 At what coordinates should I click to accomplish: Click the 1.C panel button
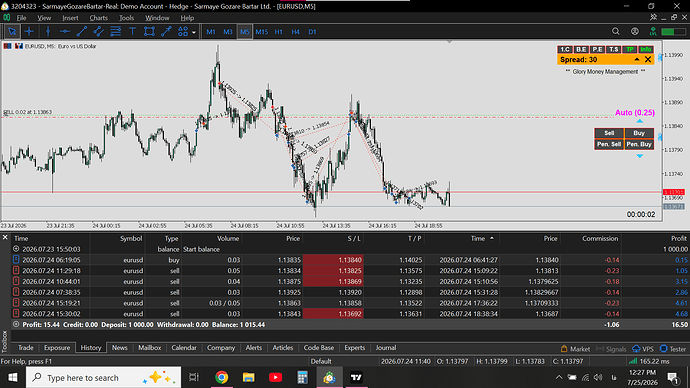(x=565, y=49)
